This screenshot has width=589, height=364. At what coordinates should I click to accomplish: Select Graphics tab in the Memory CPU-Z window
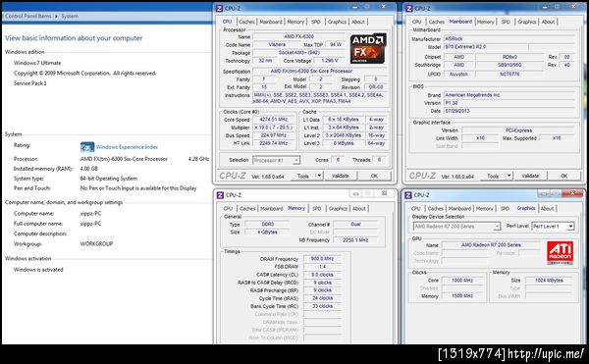point(338,208)
